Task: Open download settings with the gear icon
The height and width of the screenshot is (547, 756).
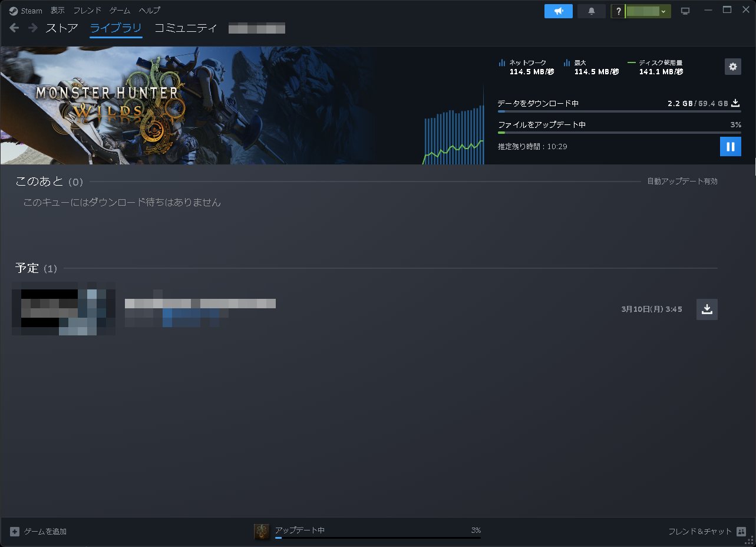Action: [732, 67]
